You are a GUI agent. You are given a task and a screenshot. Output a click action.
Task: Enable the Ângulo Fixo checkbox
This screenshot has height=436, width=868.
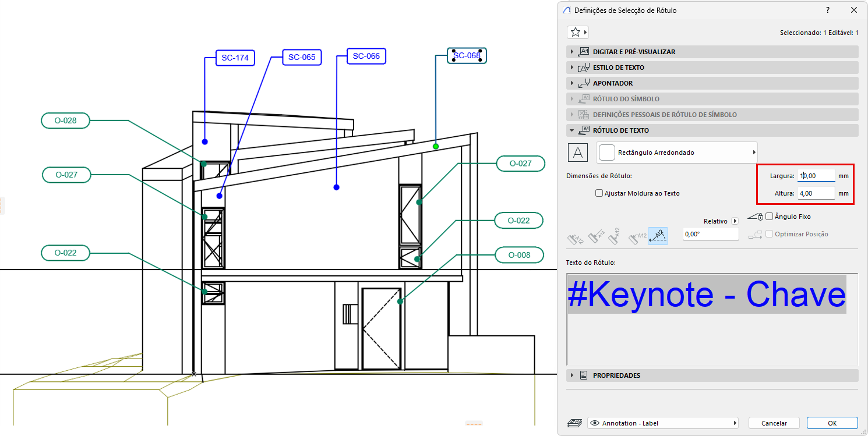770,217
